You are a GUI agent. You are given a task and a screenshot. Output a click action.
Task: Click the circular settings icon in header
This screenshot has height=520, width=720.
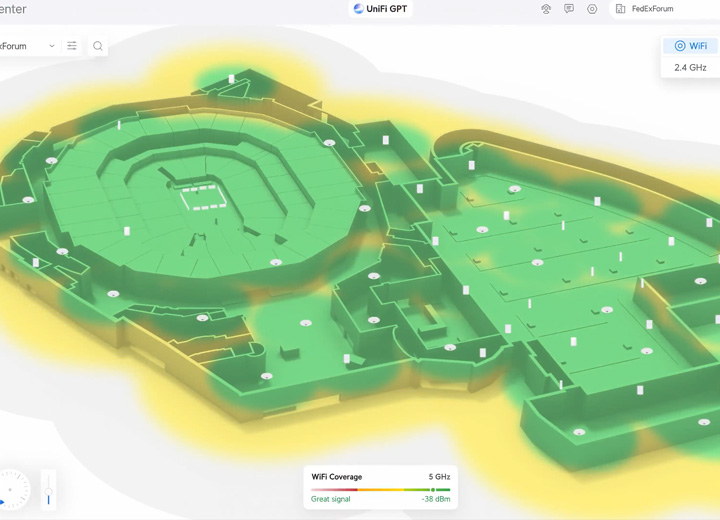point(592,9)
